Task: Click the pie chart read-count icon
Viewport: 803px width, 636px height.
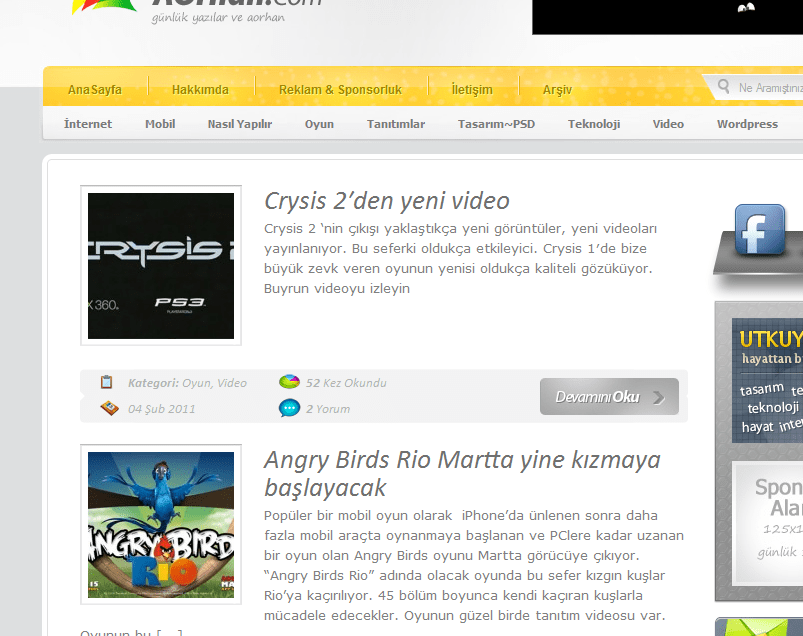Action: 289,381
